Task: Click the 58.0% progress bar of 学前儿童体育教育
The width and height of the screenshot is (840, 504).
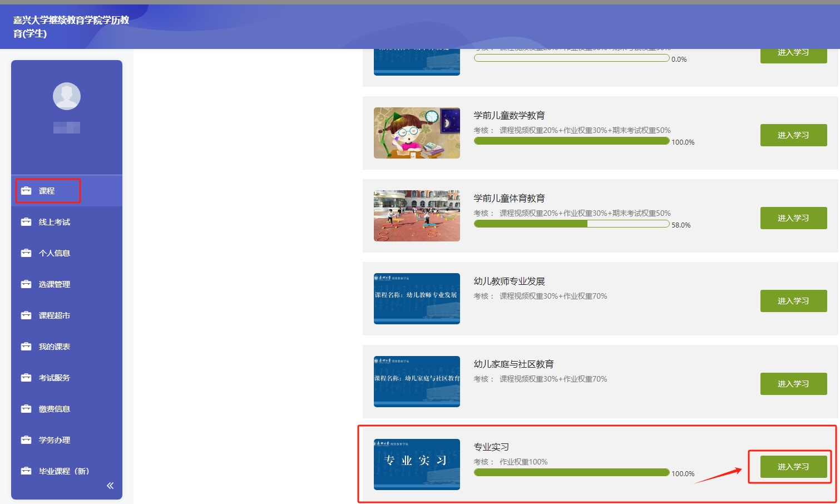Action: coord(571,224)
